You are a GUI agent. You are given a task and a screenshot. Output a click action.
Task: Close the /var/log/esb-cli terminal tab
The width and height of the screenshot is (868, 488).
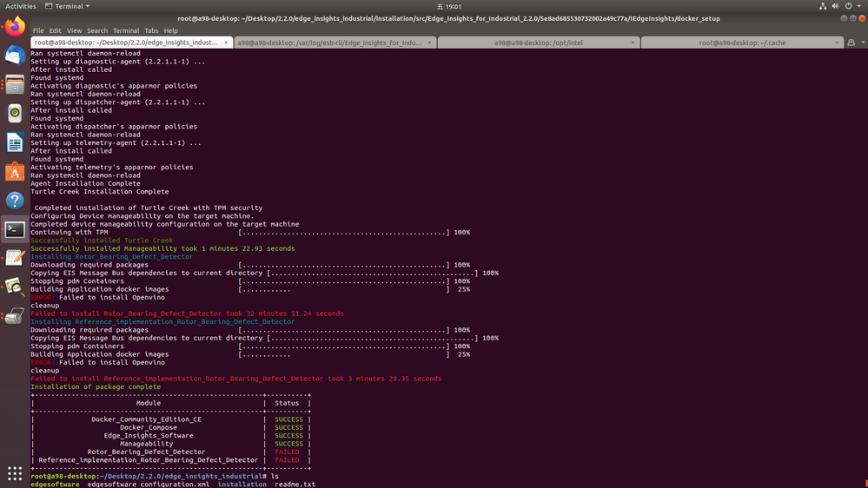[x=429, y=43]
